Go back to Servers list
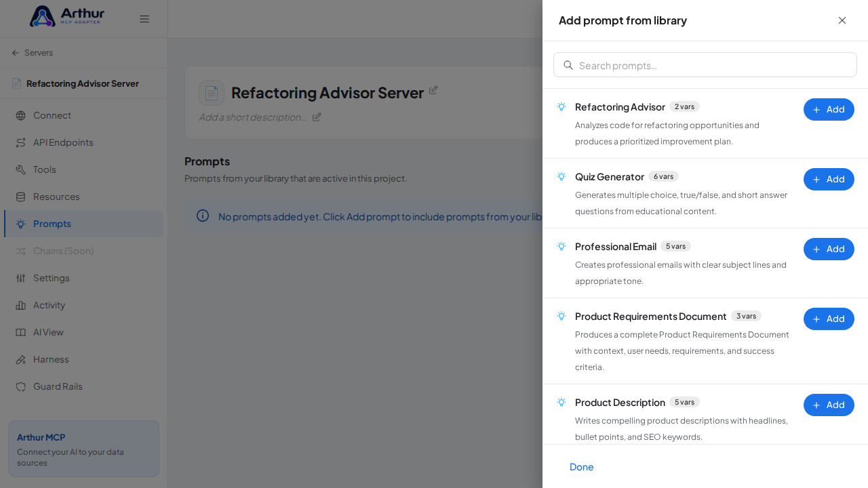Viewport: 868px width, 488px height. click(32, 53)
